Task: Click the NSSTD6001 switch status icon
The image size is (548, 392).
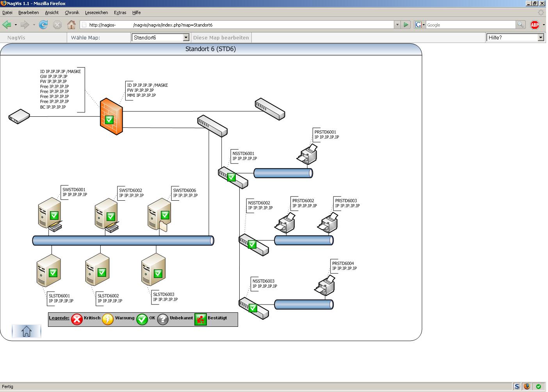Action: pyautogui.click(x=231, y=177)
